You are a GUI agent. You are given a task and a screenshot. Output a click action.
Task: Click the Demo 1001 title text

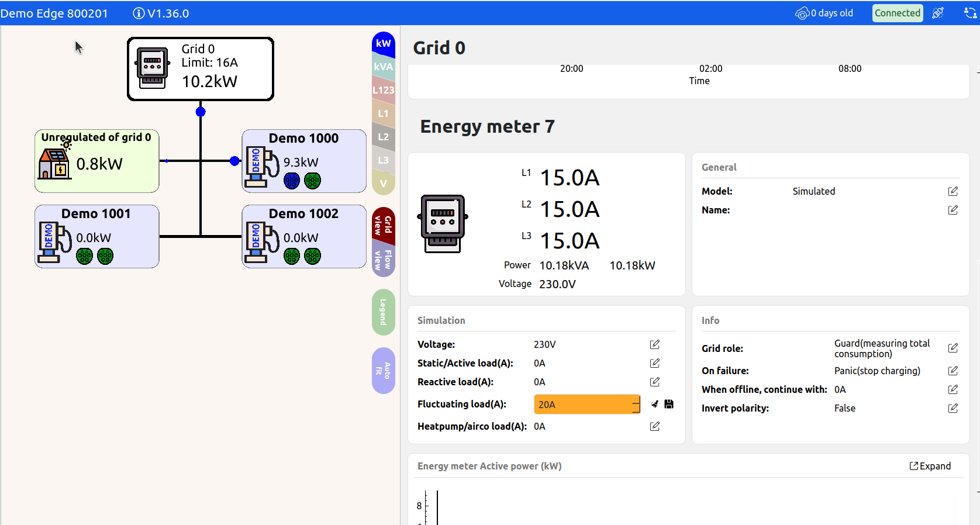coord(96,214)
